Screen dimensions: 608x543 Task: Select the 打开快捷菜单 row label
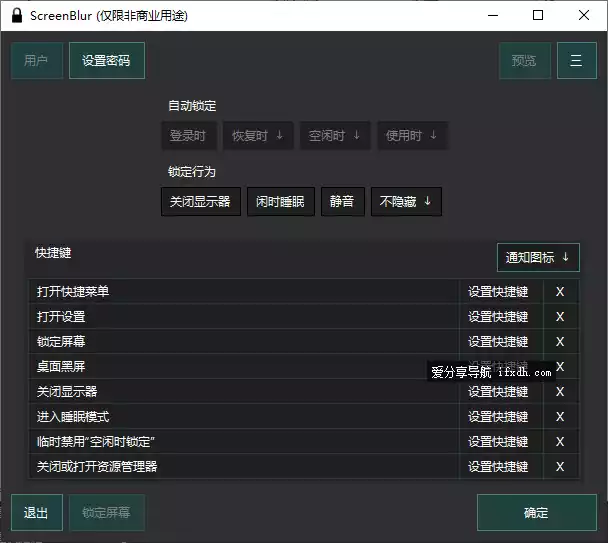(73, 291)
